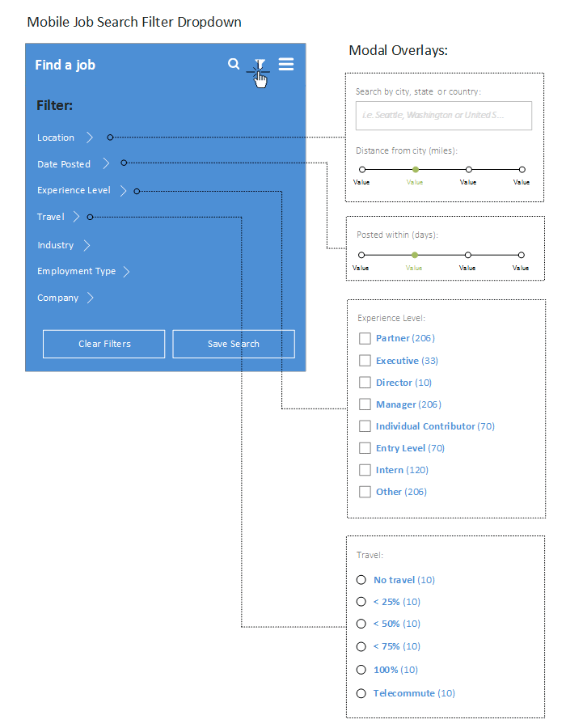Click the No travel link label
566x728 pixels.
pos(394,580)
